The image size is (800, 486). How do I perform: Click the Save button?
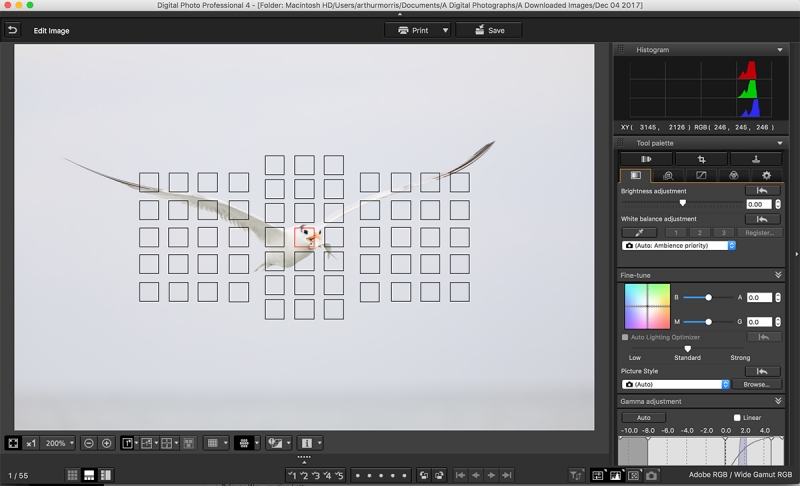tap(489, 30)
